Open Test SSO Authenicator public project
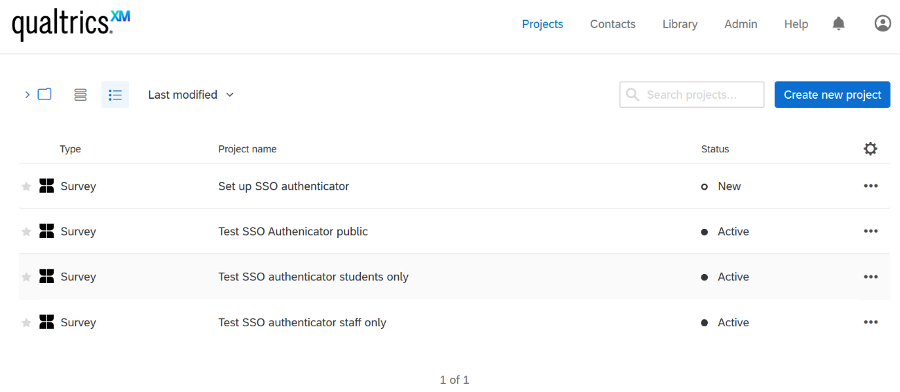Viewport: 900px width, 392px height. [x=293, y=231]
